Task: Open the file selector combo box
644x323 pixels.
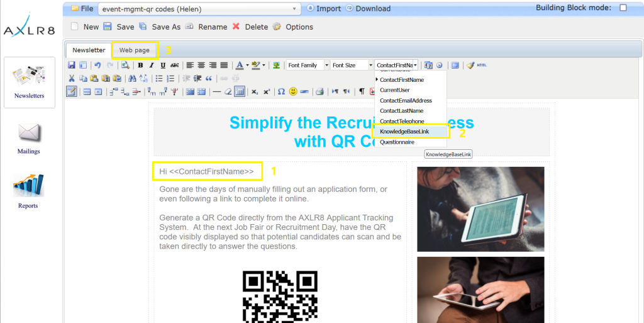Action: pos(199,9)
